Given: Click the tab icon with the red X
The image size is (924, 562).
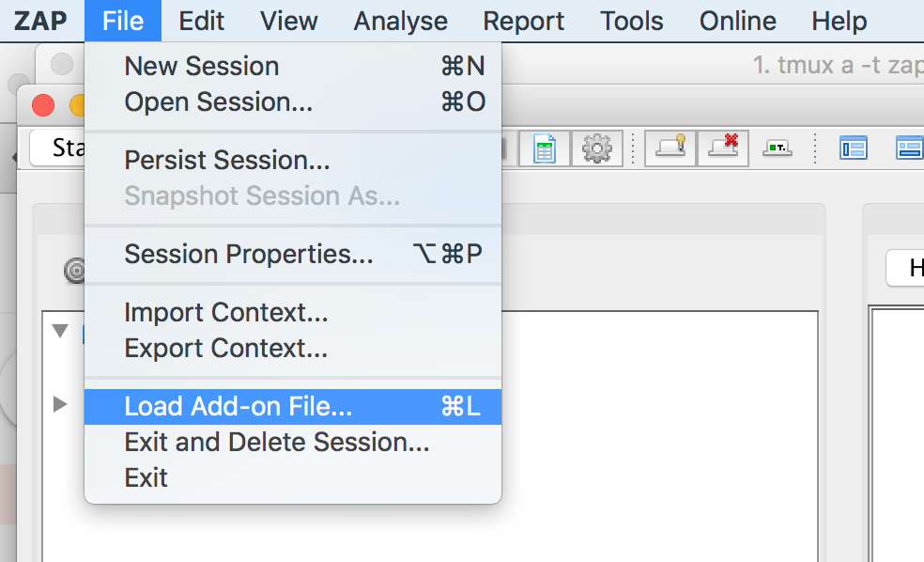Looking at the screenshot, I should (723, 148).
